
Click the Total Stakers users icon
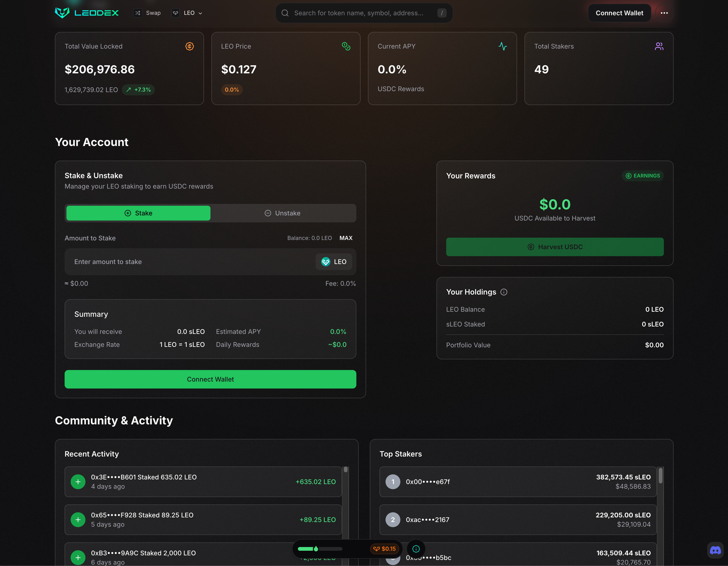pos(659,46)
